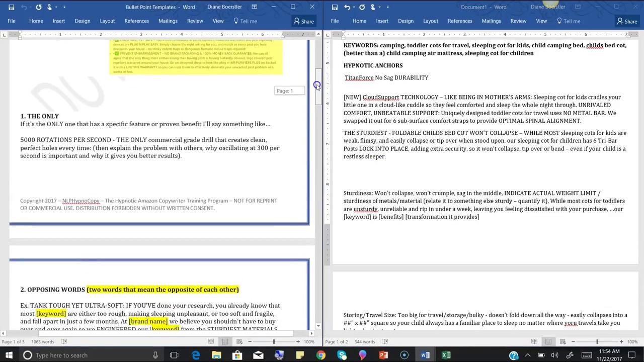The image size is (644, 362).
Task: Zoom in button in left Word window
Action: [x=298, y=342]
